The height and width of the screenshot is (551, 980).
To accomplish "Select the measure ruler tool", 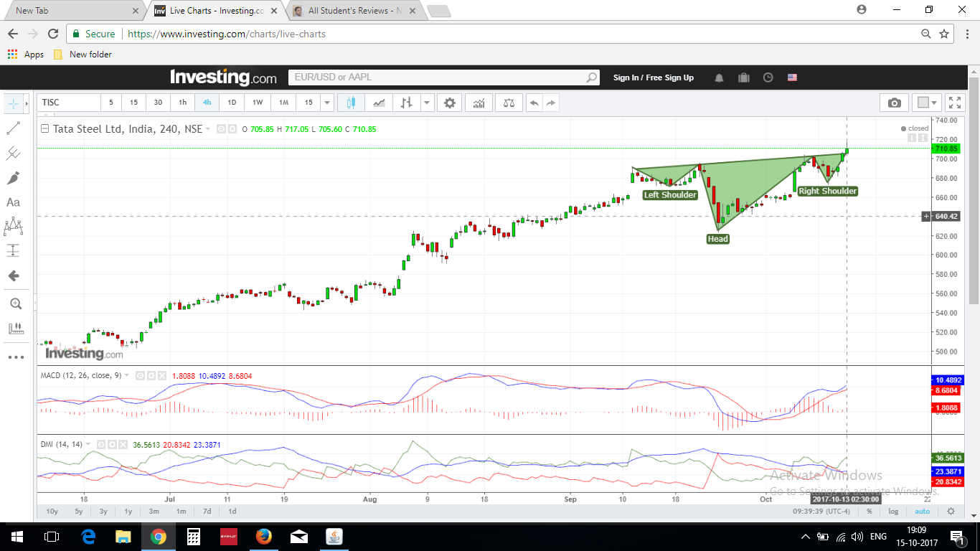I will [x=15, y=329].
